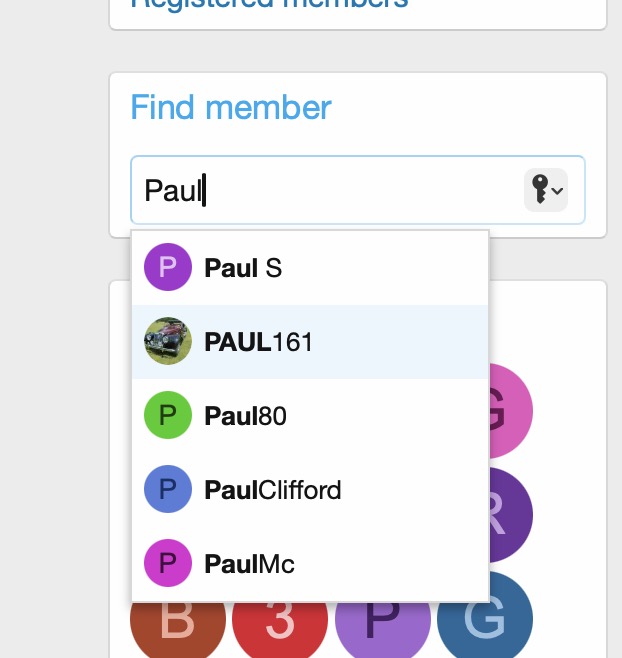This screenshot has height=658, width=622.
Task: Pick the "Paul80" suggestion name
Action: tap(245, 416)
